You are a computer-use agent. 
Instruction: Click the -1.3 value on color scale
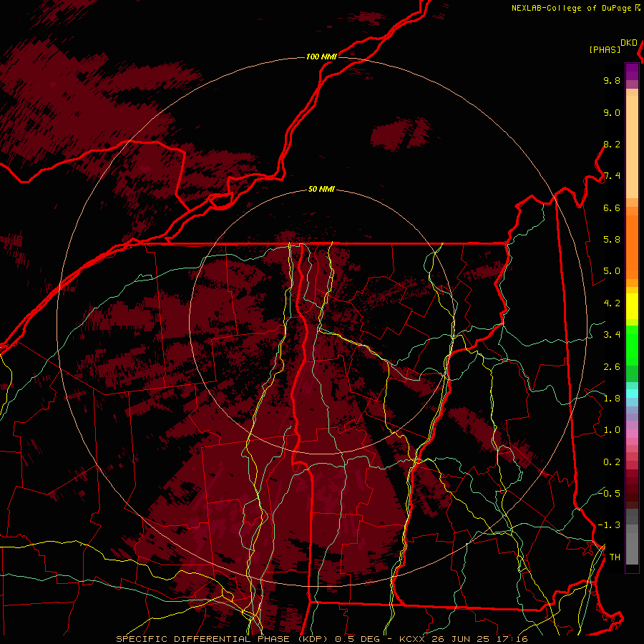click(610, 525)
